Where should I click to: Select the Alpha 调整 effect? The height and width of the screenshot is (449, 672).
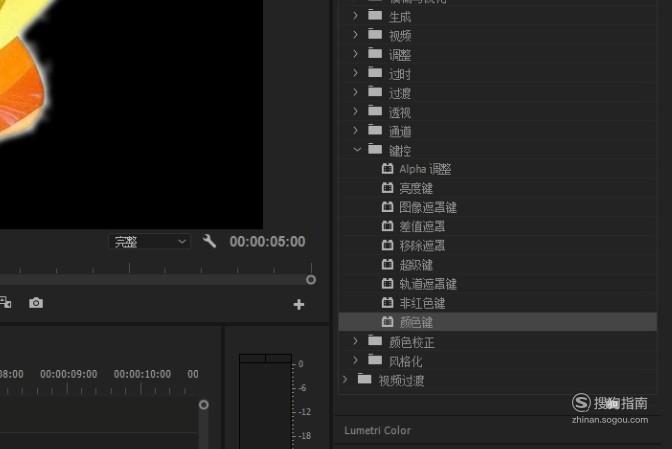click(425, 169)
